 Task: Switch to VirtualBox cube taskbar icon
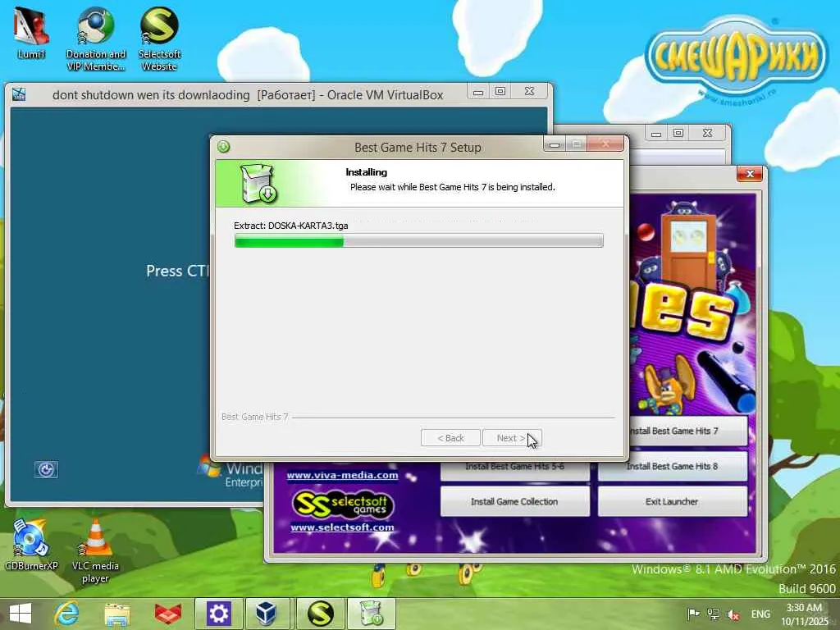[x=267, y=614]
